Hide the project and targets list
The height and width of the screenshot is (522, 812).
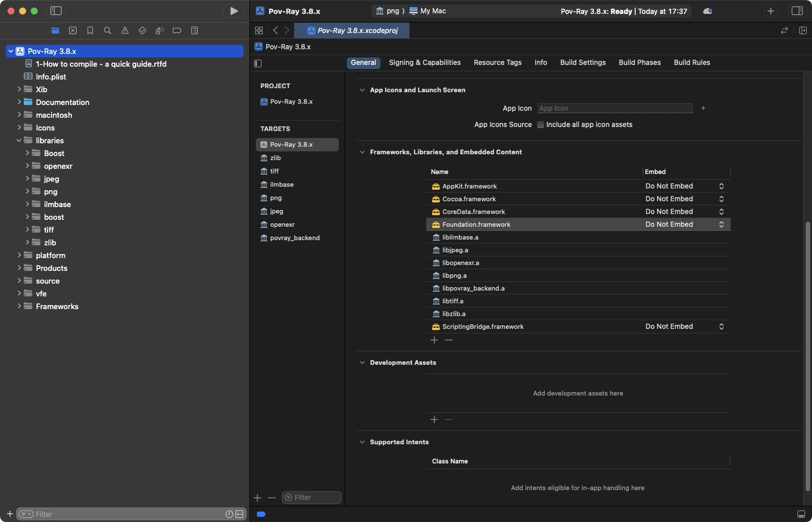258,63
